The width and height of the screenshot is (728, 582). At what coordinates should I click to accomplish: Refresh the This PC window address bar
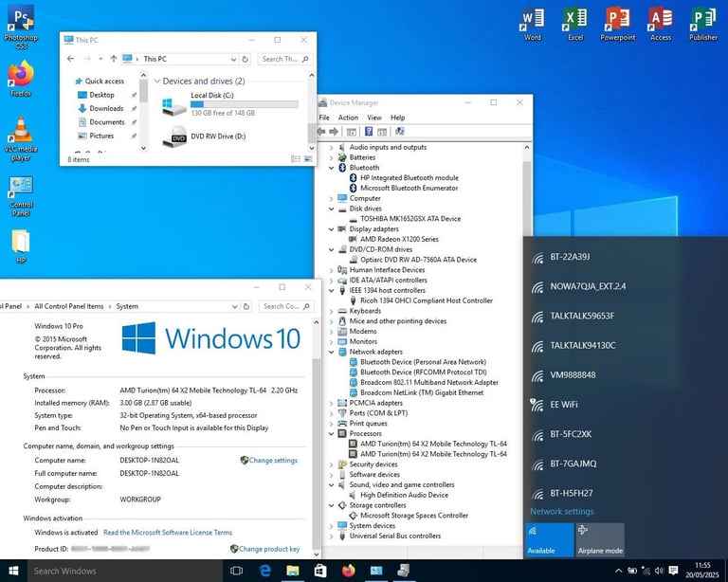coord(246,59)
